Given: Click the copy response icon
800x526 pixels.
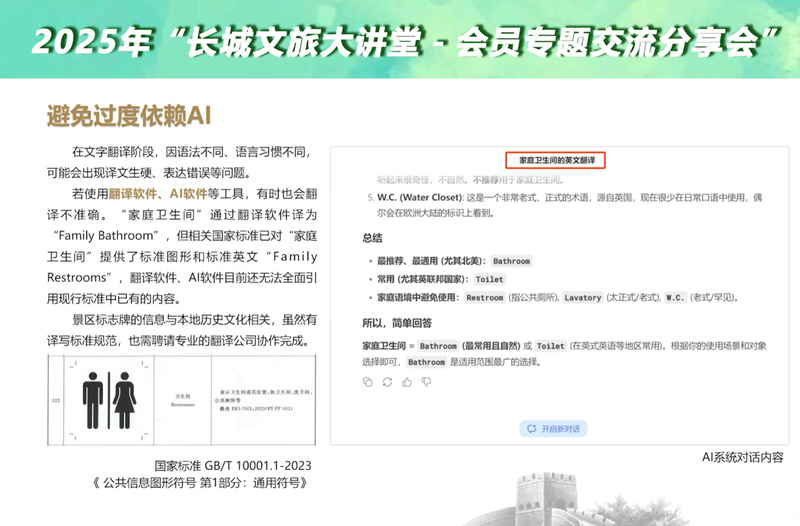Looking at the screenshot, I should 367,382.
